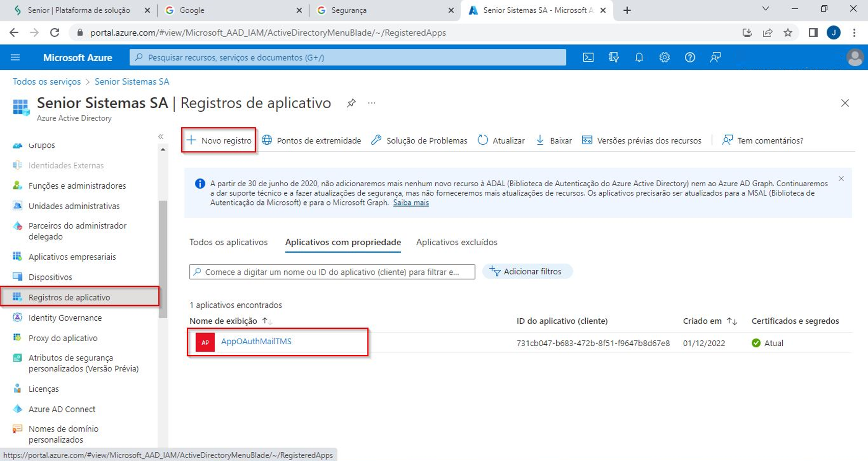Click the creation date 01/12/2022
This screenshot has height=461, width=868.
704,343
